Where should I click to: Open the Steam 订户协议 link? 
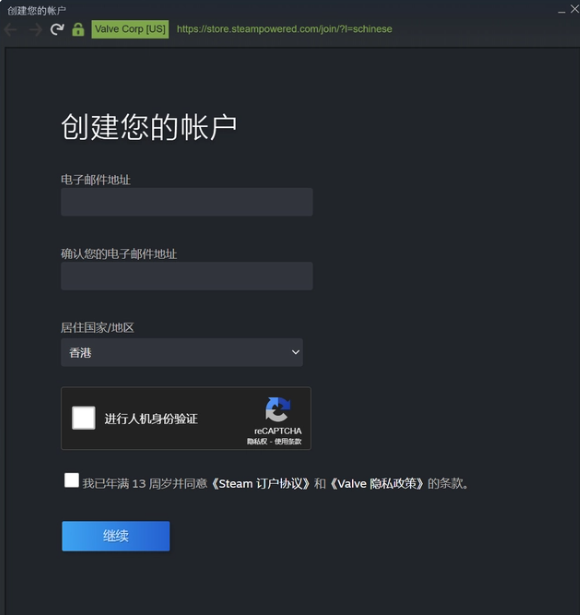(261, 484)
